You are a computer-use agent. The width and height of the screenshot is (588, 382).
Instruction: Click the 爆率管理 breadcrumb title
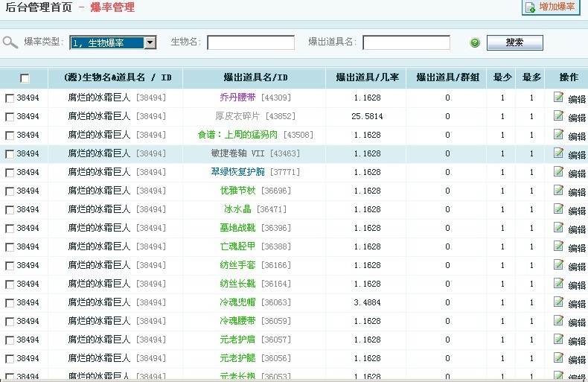coord(112,7)
